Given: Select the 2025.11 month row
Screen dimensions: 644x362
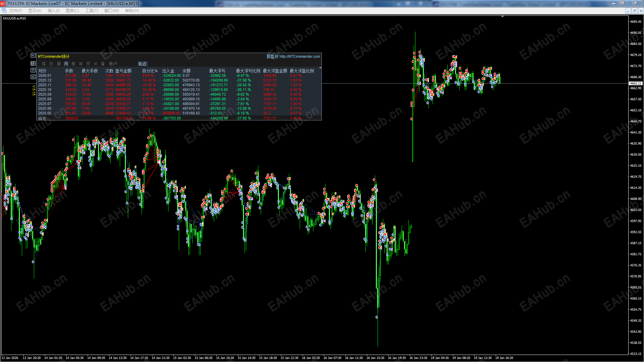Looking at the screenshot, I should 179,85.
